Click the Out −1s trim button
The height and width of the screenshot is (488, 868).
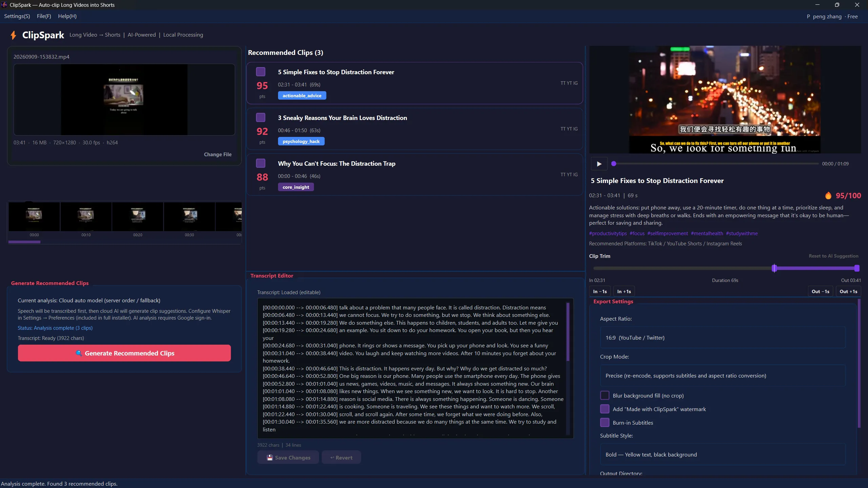[x=820, y=291]
